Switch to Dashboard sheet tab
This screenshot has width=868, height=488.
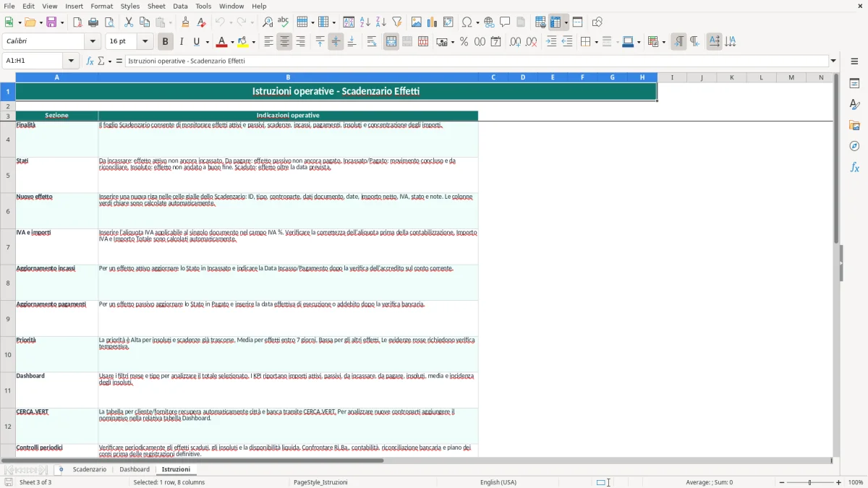point(135,469)
